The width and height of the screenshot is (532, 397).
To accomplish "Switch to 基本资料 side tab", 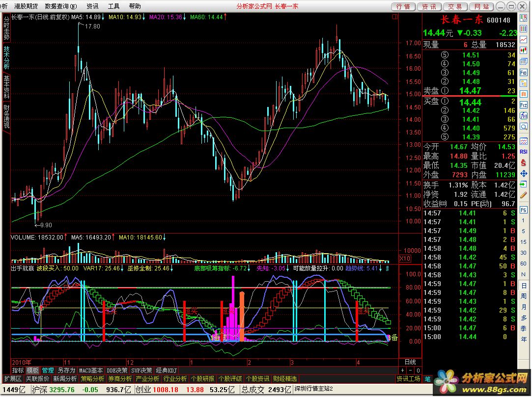I will 6,87.
